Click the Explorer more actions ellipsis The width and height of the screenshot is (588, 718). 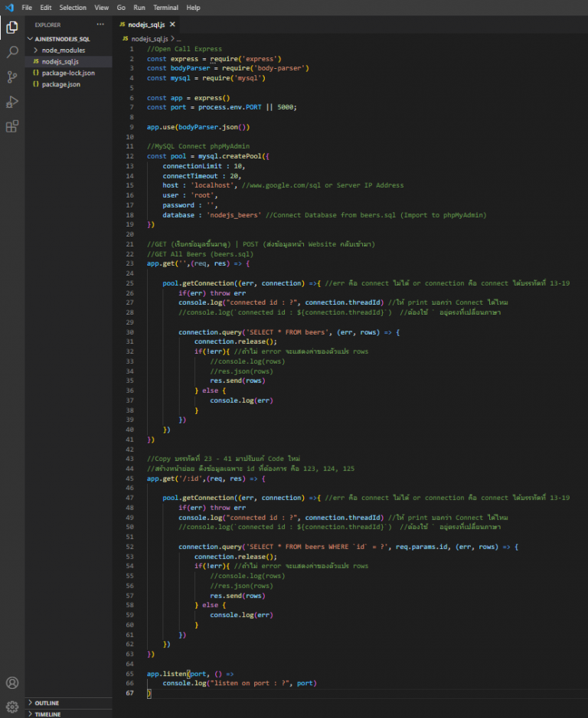pos(100,24)
